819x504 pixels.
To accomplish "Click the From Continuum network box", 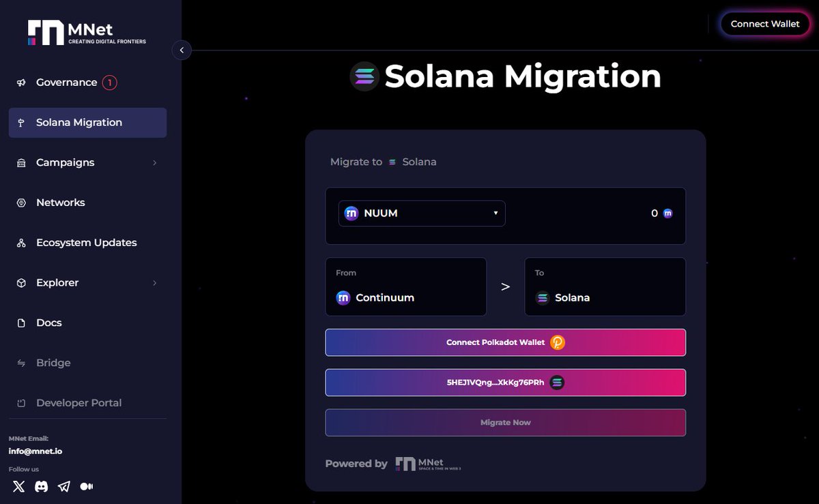I will tap(406, 286).
